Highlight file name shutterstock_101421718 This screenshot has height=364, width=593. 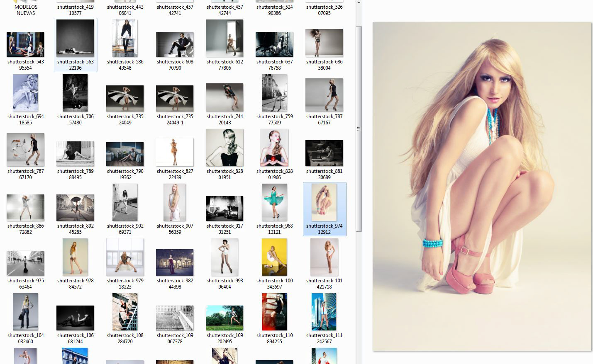click(324, 284)
